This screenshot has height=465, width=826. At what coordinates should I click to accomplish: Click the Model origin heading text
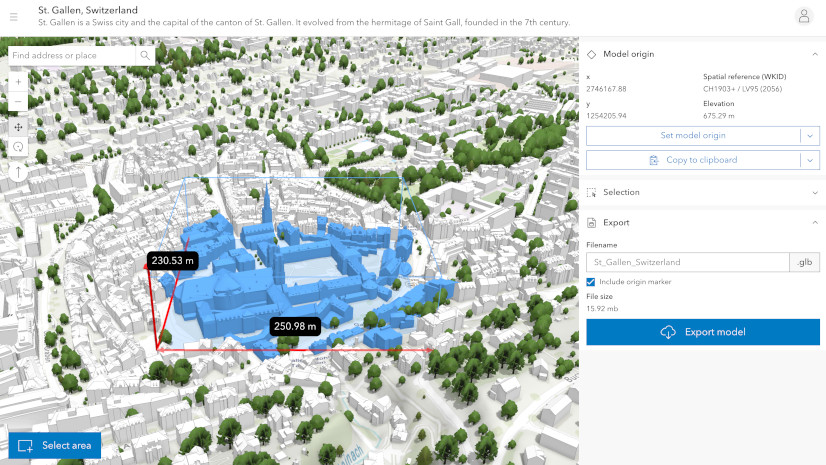628,54
